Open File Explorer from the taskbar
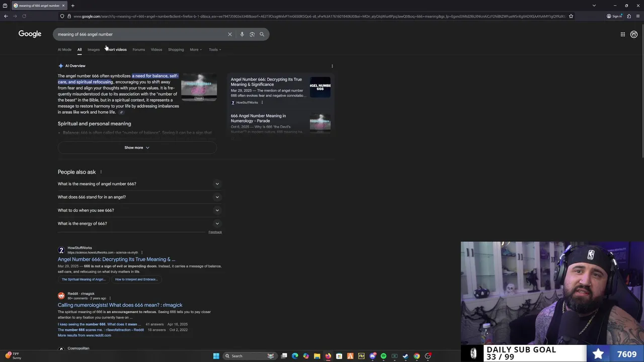644x362 pixels. tap(317, 356)
